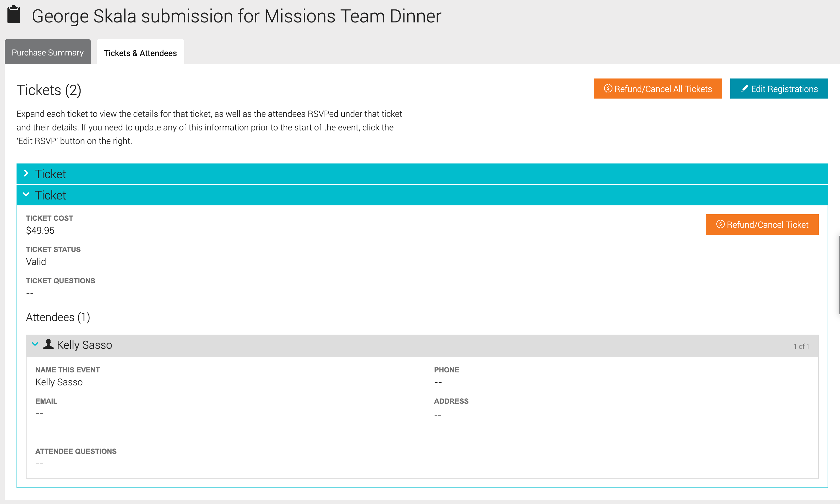Image resolution: width=840 pixels, height=504 pixels.
Task: Click the second Ticket header title
Action: [50, 195]
